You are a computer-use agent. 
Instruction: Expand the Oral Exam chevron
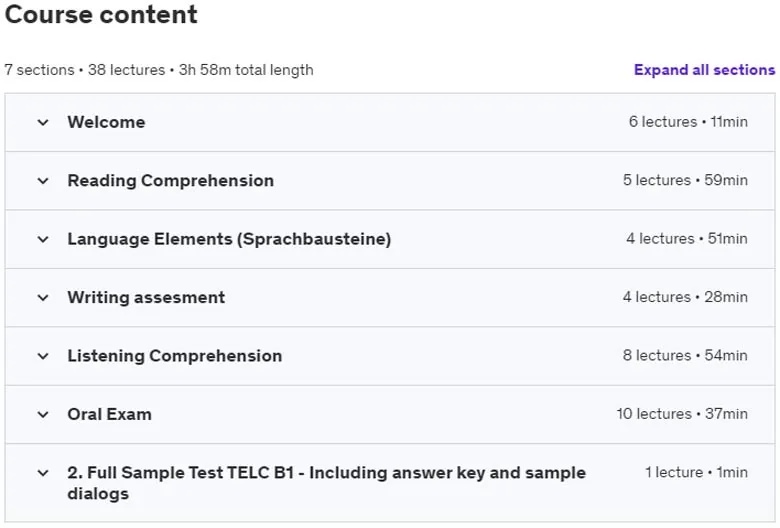(43, 415)
